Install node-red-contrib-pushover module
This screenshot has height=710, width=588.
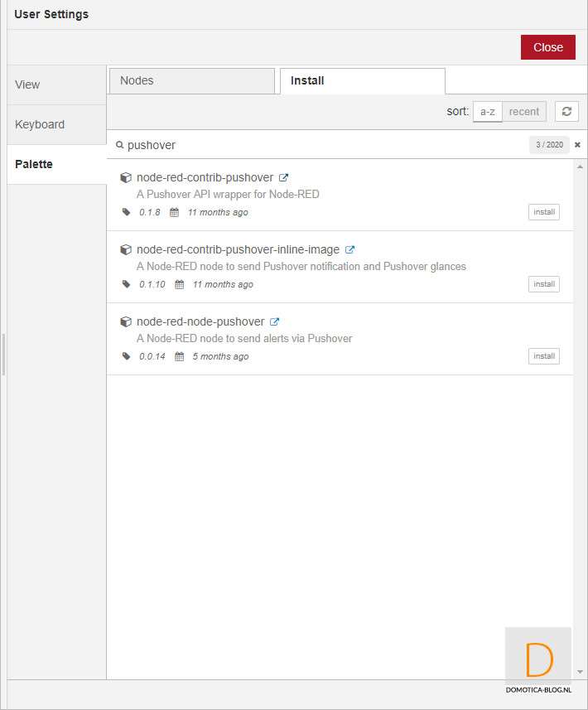[543, 212]
